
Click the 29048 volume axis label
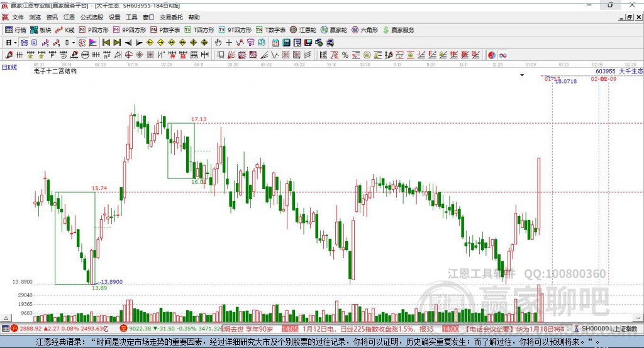click(x=25, y=295)
